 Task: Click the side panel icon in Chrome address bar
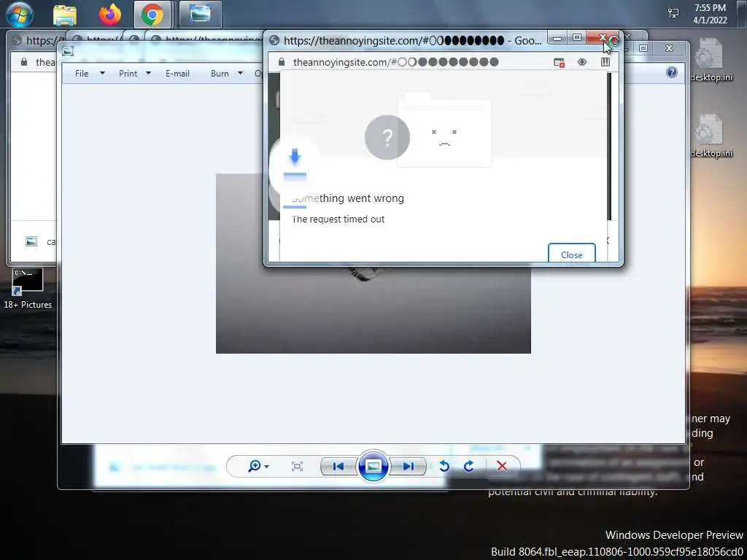coord(605,62)
